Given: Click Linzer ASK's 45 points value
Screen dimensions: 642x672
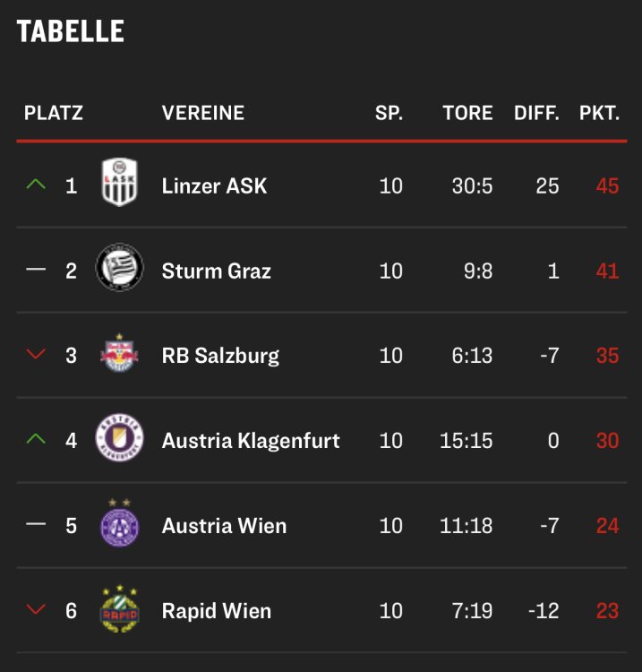Looking at the screenshot, I should coord(607,186).
